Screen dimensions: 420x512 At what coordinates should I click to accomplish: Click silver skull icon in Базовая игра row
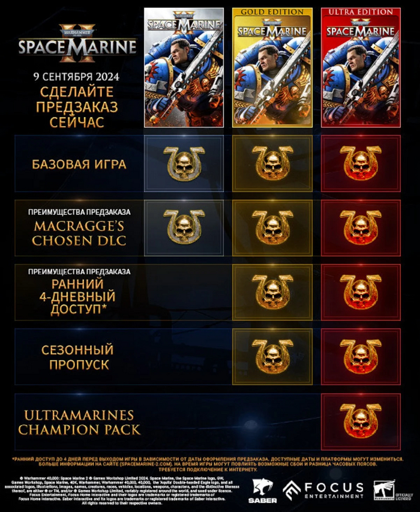184,163
